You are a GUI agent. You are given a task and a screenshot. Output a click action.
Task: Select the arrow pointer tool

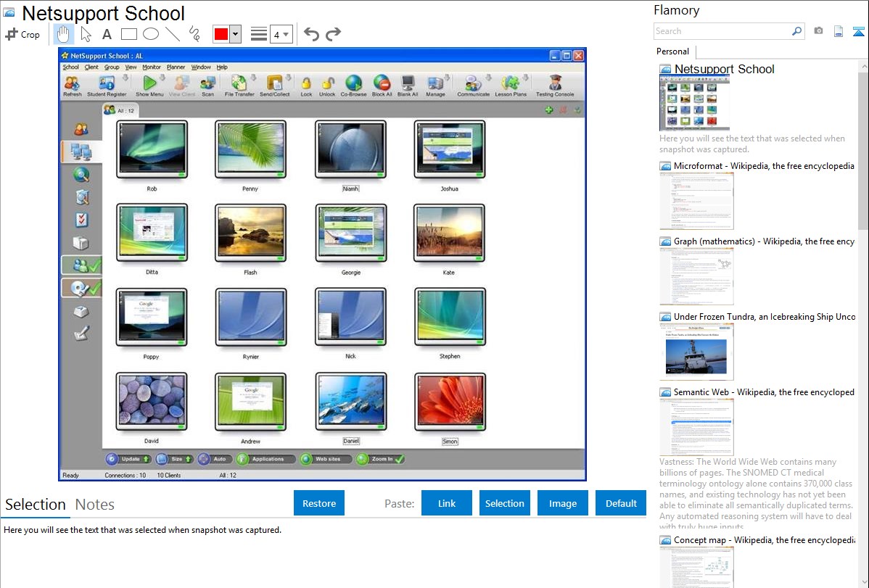(86, 34)
